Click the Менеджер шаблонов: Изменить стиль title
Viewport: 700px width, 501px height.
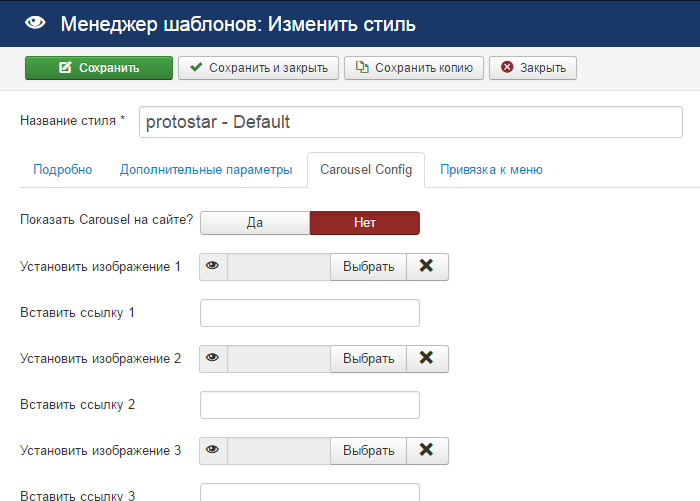click(238, 24)
